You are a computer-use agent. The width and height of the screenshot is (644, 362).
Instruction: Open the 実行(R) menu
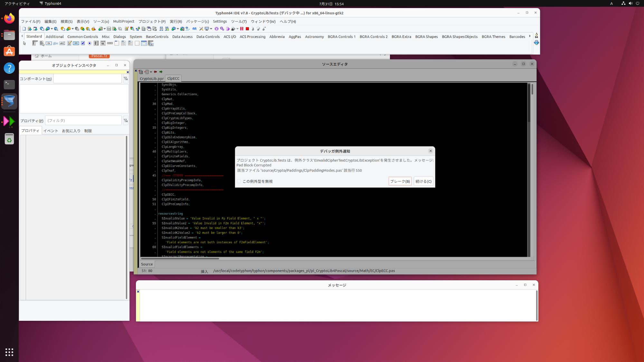175,22
